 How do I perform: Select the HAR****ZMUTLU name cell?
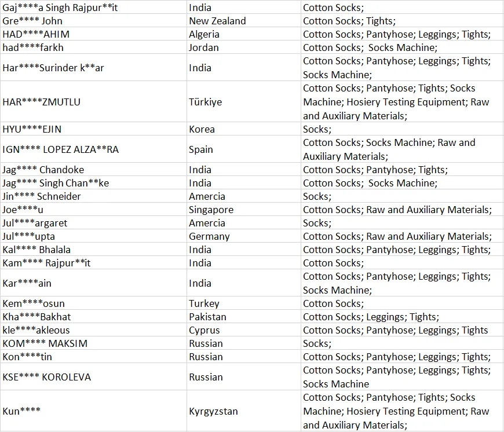[93, 101]
